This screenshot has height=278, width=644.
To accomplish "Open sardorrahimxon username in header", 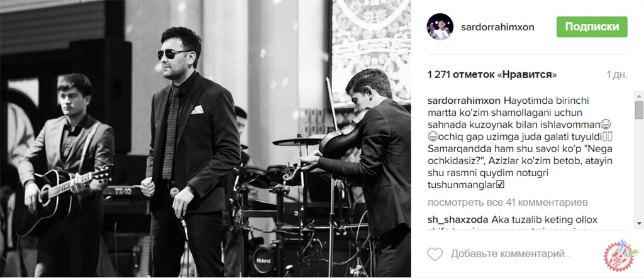I will click(x=497, y=27).
